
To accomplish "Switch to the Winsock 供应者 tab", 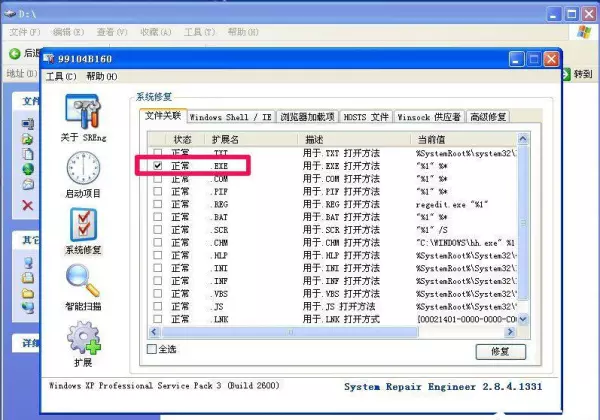I will pyautogui.click(x=429, y=117).
